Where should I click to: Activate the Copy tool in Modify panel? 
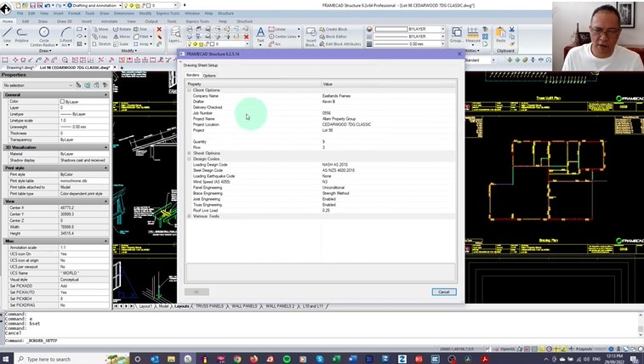click(100, 37)
